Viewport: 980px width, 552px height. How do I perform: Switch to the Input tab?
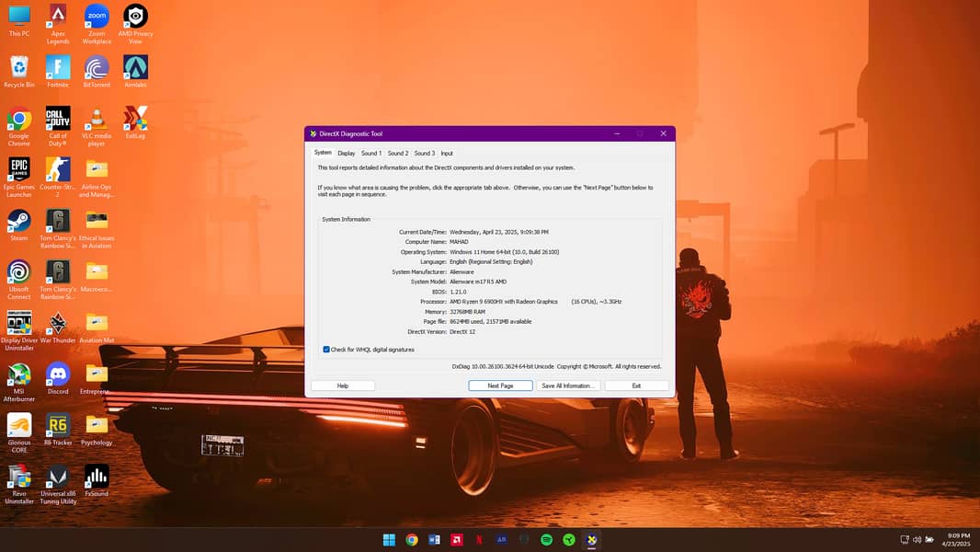pyautogui.click(x=447, y=153)
